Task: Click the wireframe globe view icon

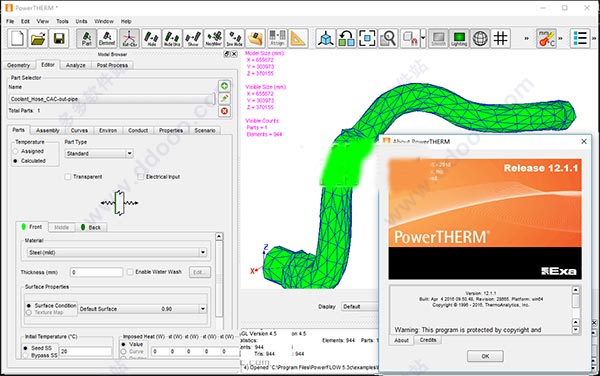Action: pyautogui.click(x=480, y=39)
